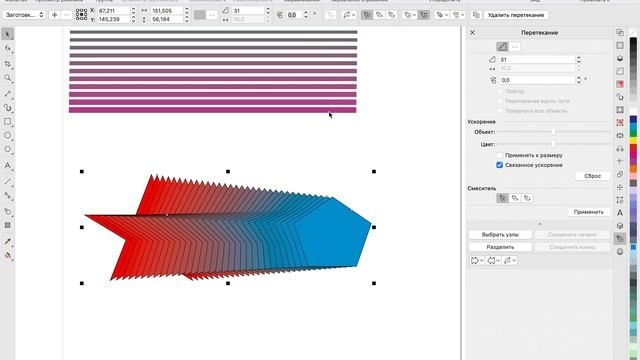Select the Crop tool
The height and width of the screenshot is (360, 640).
(x=7, y=64)
